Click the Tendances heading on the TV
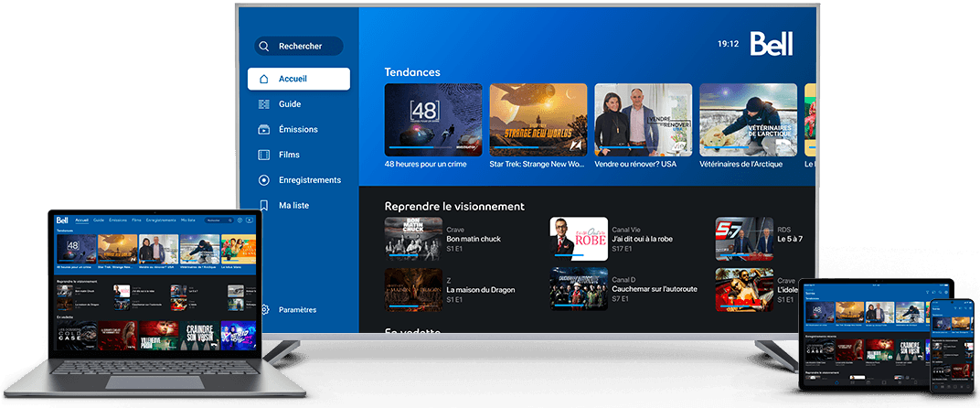Image resolution: width=980 pixels, height=408 pixels. click(x=412, y=72)
